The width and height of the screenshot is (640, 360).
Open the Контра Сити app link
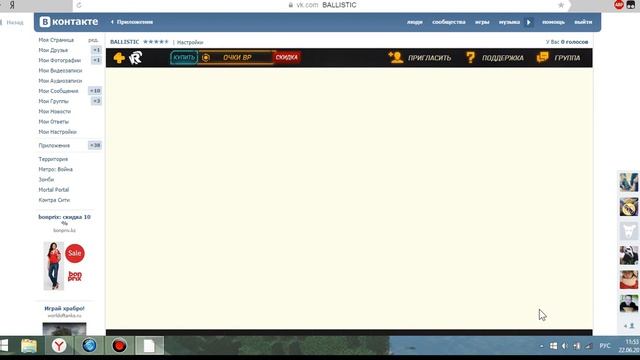coord(54,200)
